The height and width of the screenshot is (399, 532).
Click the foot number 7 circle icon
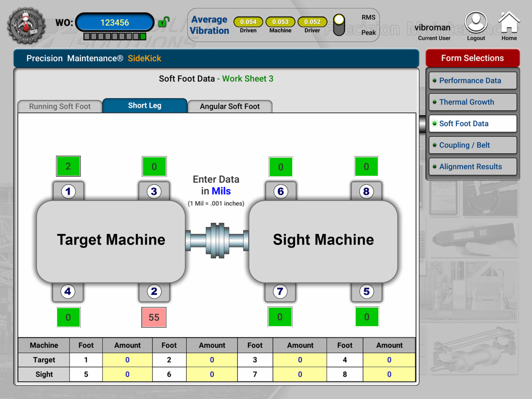[280, 292]
